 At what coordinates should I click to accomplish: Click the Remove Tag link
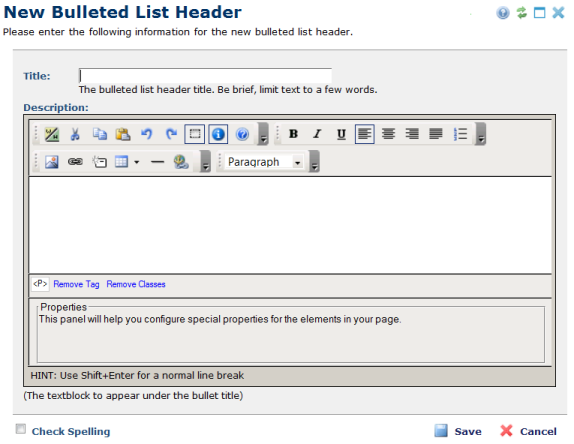pos(76,284)
